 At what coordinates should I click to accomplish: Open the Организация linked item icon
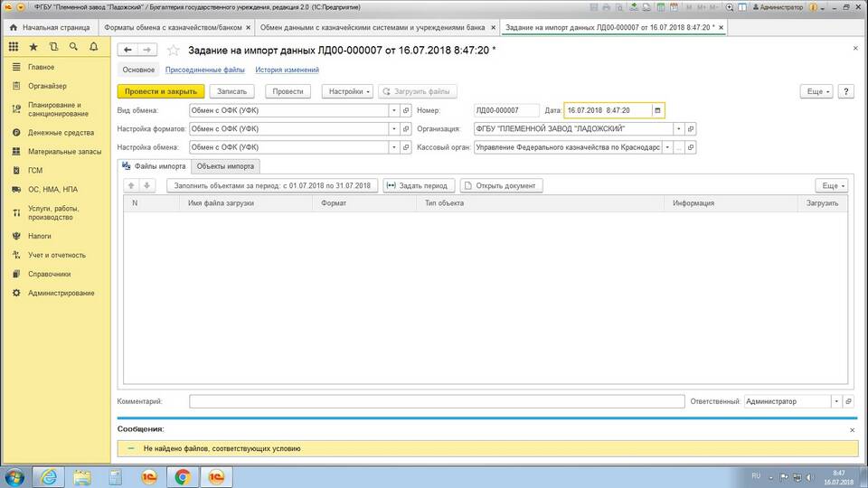690,129
